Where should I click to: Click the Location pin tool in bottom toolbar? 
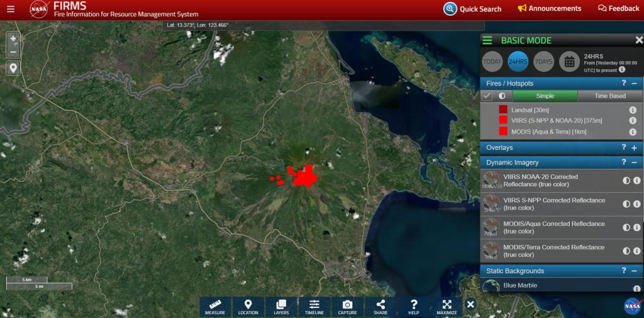[x=248, y=307]
